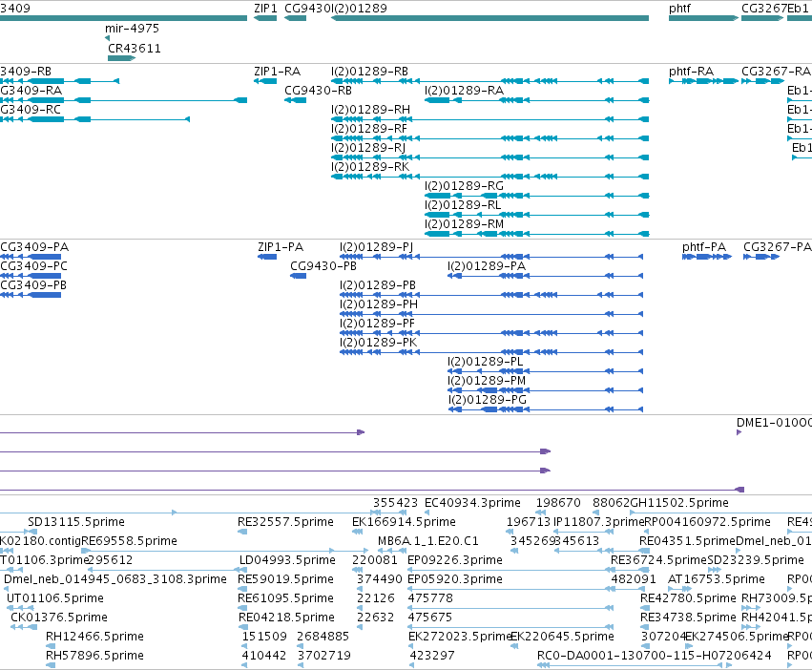Select EP05920.3prime feature
This screenshot has height=670, width=812.
pyautogui.click(x=455, y=580)
